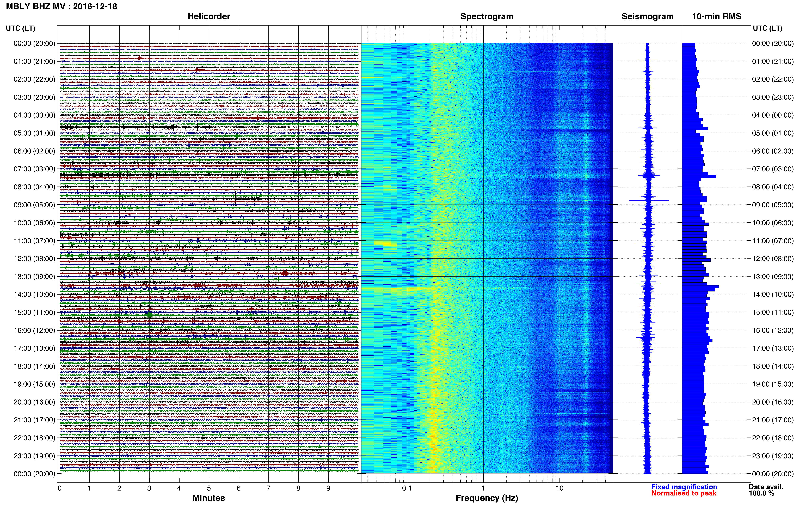This screenshot has height=508, width=812.
Task: Click the right 'UTC (LT)' axis label
Action: [767, 28]
